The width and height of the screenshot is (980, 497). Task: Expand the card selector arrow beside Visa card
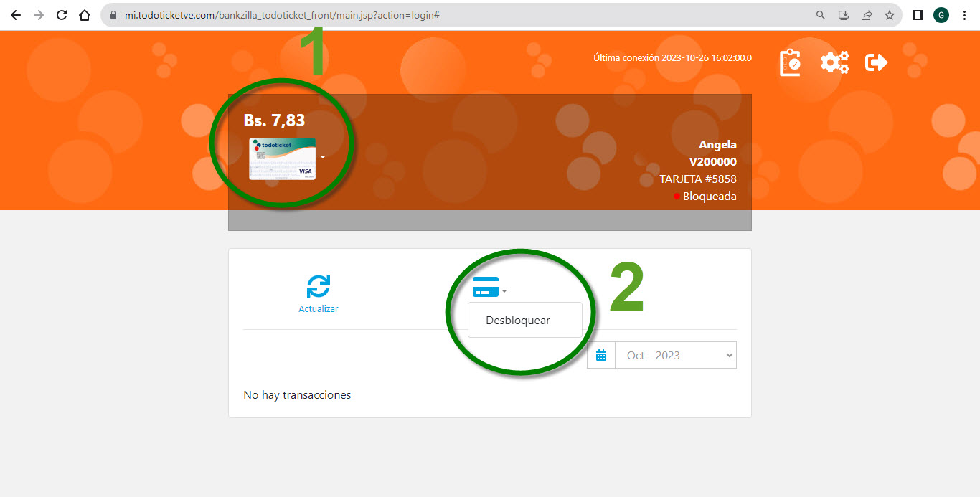click(323, 157)
